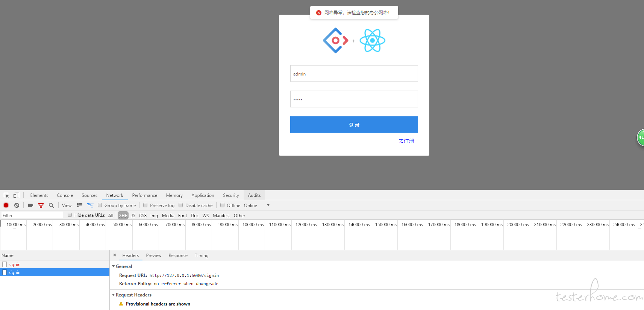Image resolution: width=644 pixels, height=310 pixels.
Task: Stop recording network log
Action: click(x=6, y=205)
